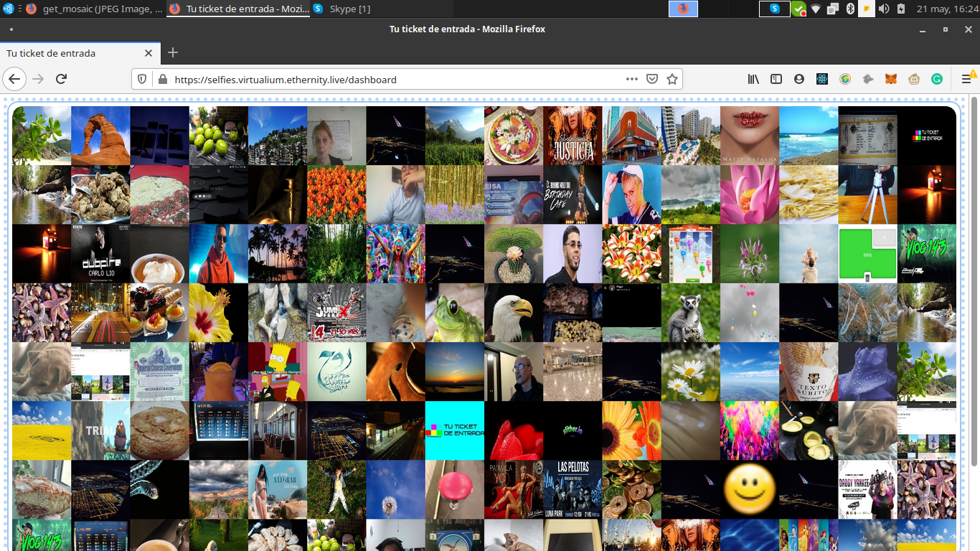Launch the globe browser extension

pyautogui.click(x=845, y=80)
